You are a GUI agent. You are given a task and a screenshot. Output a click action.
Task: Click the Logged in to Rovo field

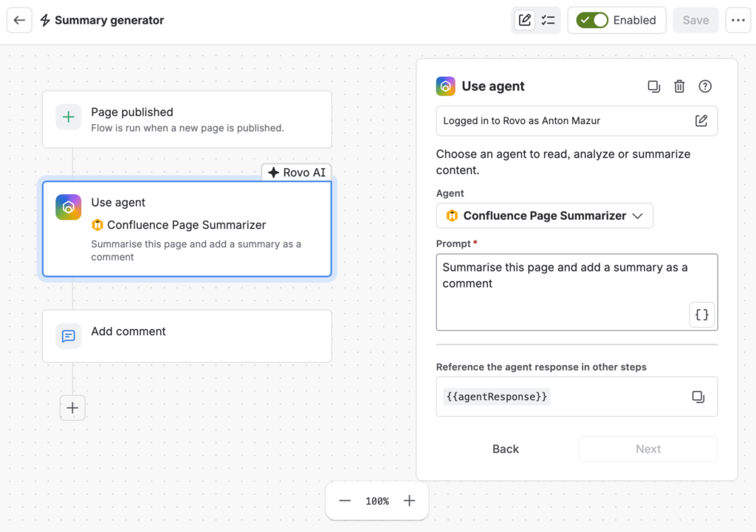[577, 121]
